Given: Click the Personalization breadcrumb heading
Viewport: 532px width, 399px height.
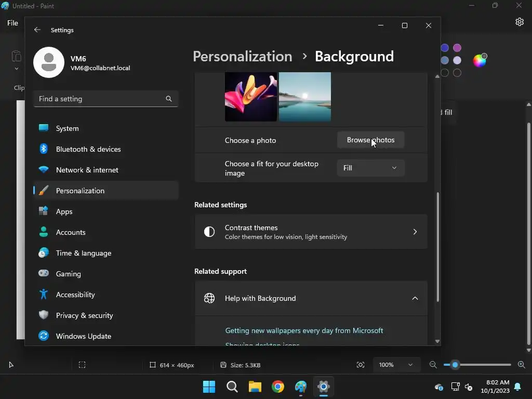Looking at the screenshot, I should pyautogui.click(x=243, y=56).
